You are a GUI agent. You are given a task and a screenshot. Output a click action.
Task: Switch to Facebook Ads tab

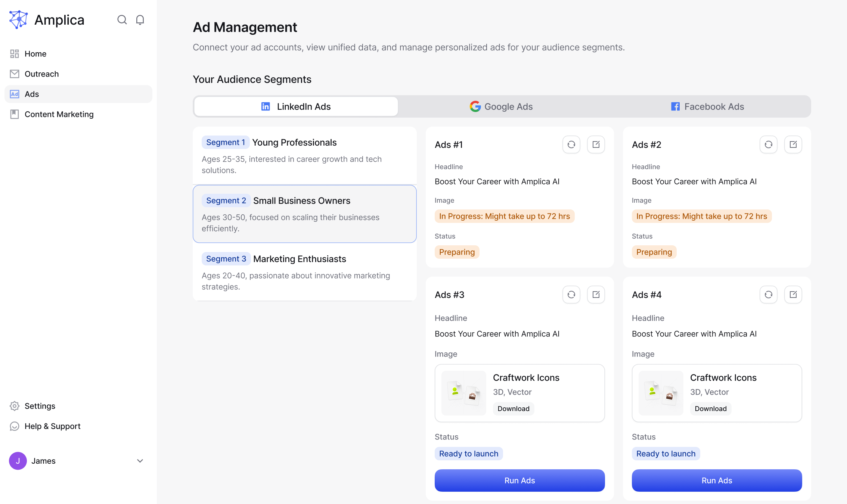[x=707, y=106]
